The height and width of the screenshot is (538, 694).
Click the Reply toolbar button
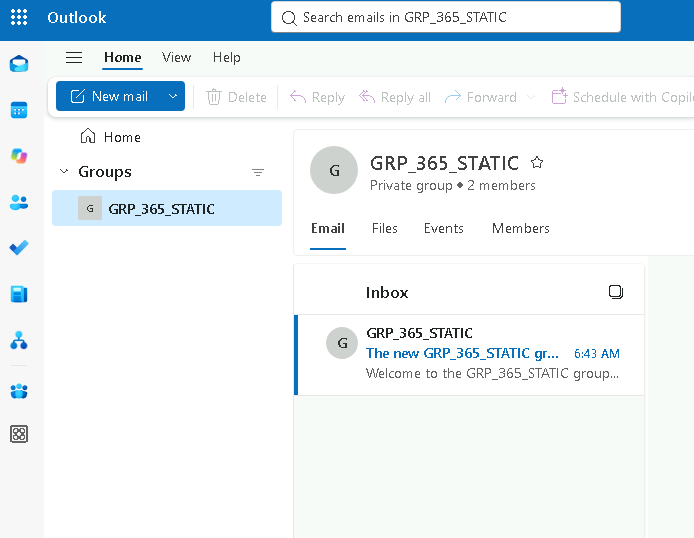coord(317,97)
